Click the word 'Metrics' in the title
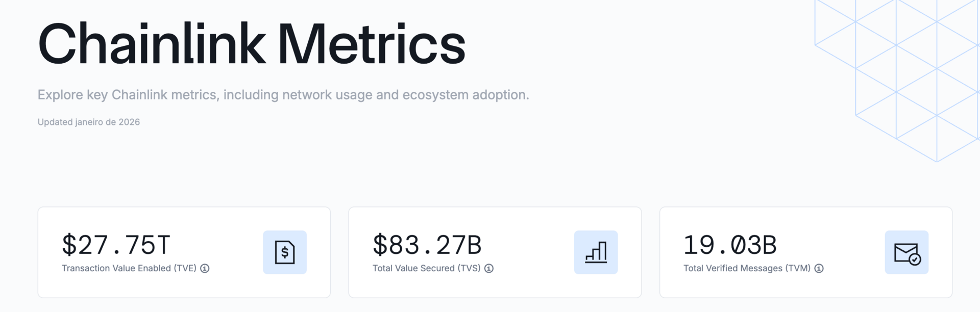 [x=372, y=44]
